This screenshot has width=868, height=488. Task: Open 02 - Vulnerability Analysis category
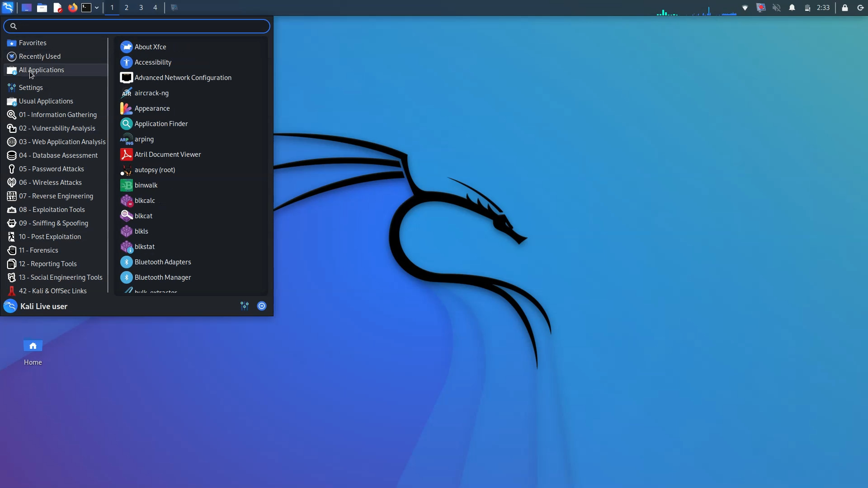click(x=56, y=128)
